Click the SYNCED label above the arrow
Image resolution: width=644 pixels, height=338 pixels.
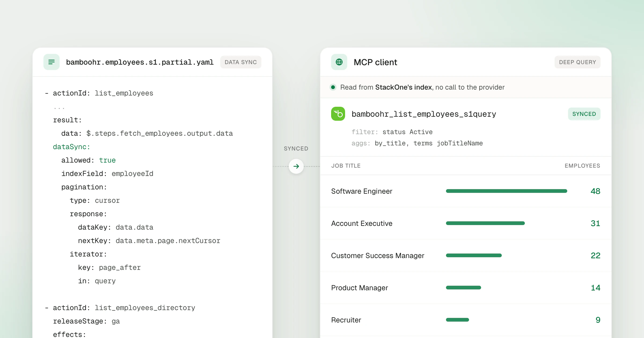296,149
